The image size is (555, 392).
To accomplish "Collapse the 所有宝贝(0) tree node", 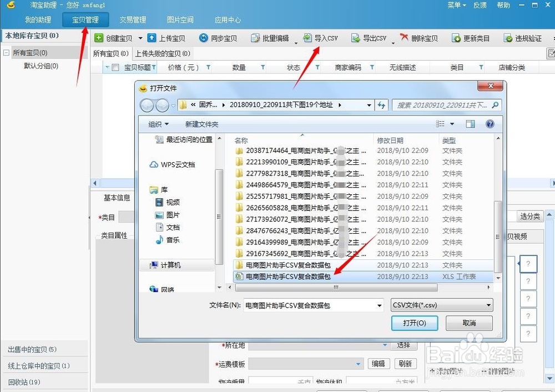I will 6,53.
